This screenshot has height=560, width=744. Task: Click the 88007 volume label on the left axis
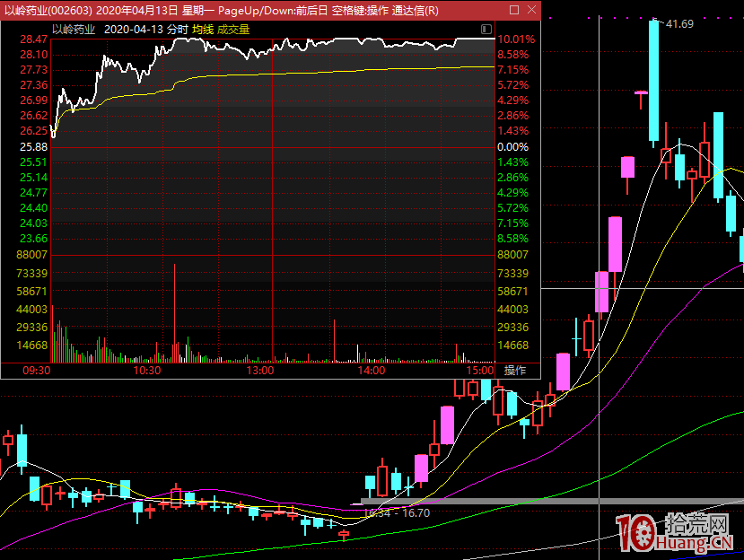point(31,255)
